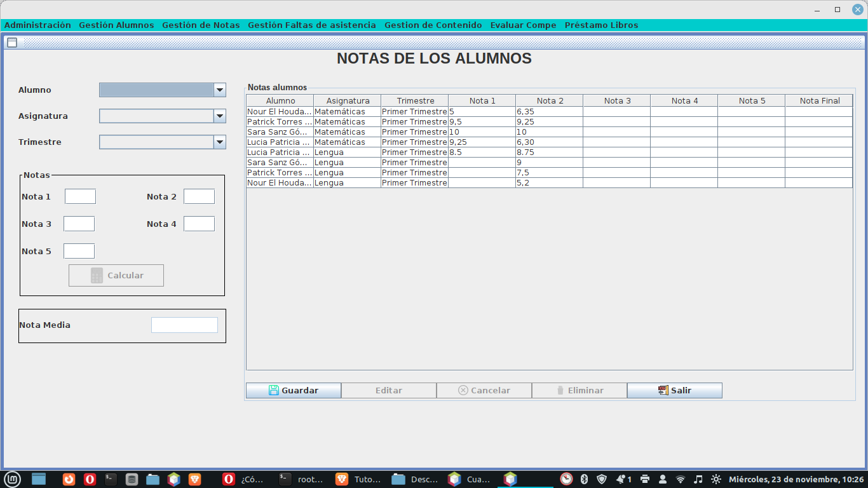Open the brightness sun tray icon

point(716,479)
